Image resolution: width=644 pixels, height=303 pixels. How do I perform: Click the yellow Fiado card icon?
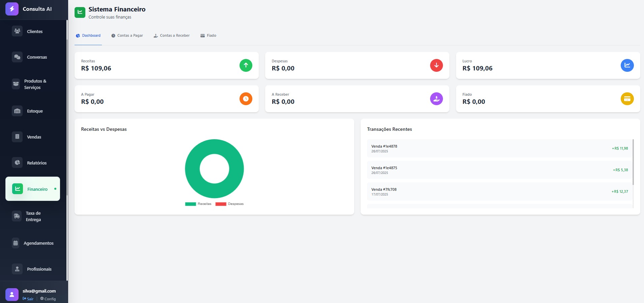click(x=627, y=99)
